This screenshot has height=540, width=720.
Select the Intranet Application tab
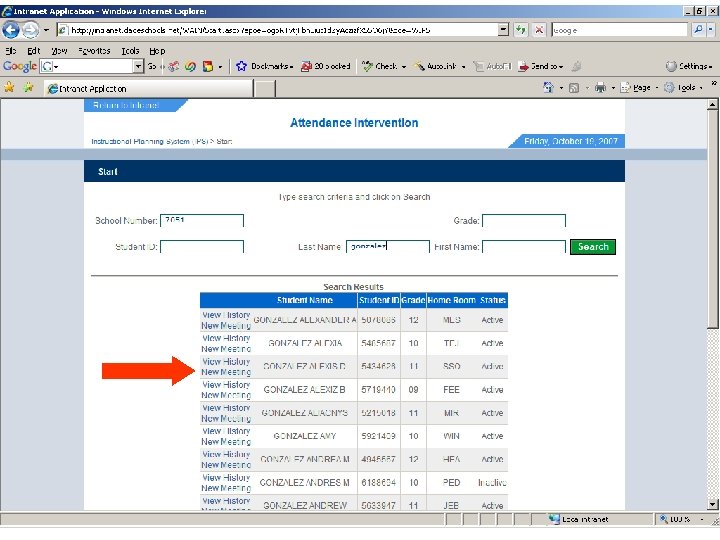148,89
